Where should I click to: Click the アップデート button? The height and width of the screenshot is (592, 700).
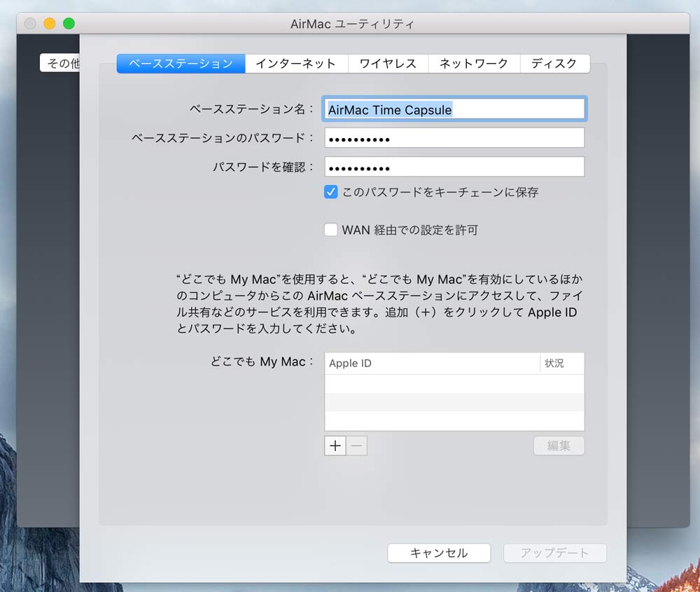pos(554,553)
